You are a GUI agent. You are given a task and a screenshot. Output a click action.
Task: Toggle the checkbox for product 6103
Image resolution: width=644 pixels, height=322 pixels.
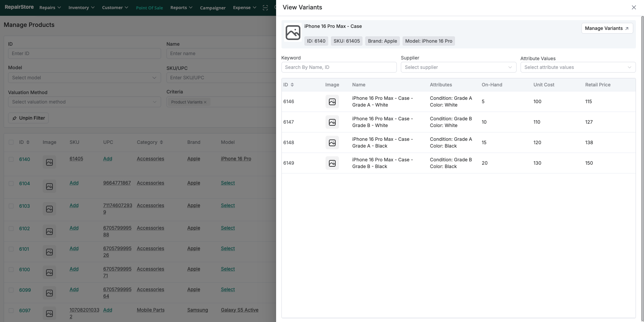[x=11, y=206]
